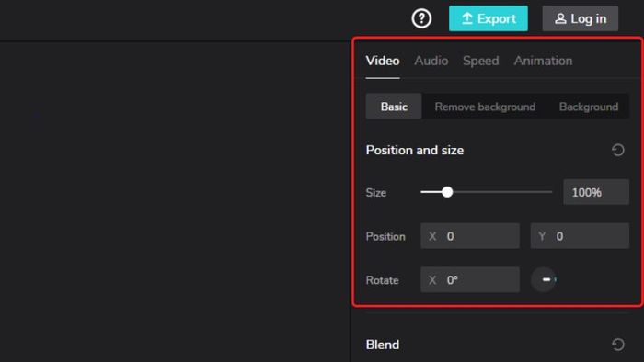
Task: Open the help question mark icon
Action: (421, 18)
